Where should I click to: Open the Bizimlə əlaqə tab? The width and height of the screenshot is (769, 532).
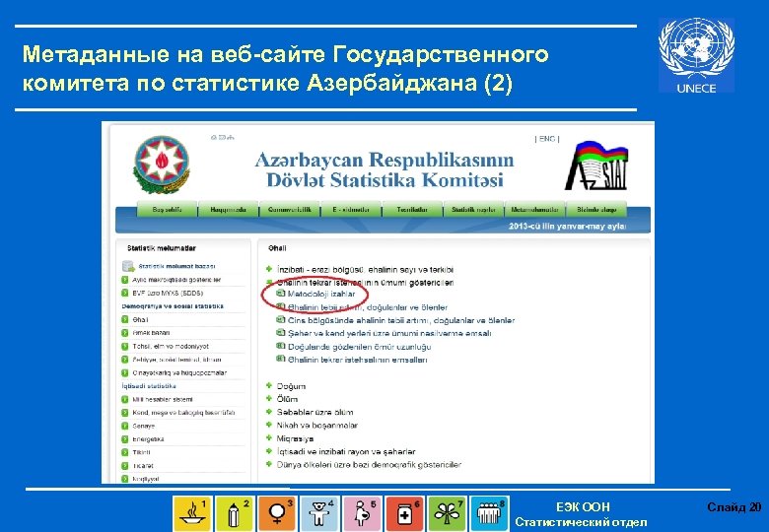point(596,209)
